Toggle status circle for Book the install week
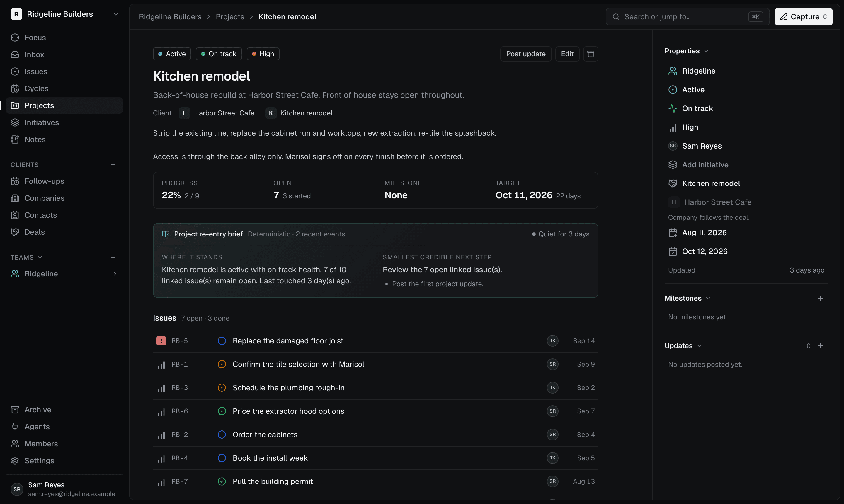The height and width of the screenshot is (504, 844). coord(222,458)
